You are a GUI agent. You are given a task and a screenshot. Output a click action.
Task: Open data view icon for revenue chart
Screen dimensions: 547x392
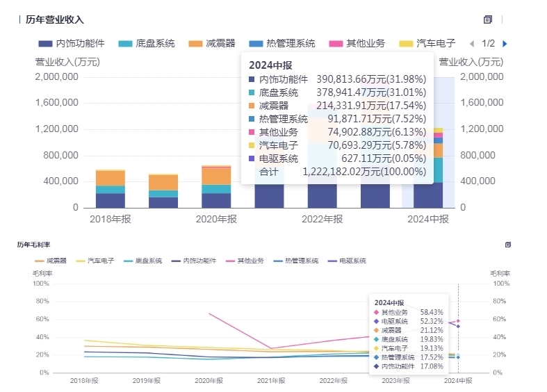(x=488, y=19)
